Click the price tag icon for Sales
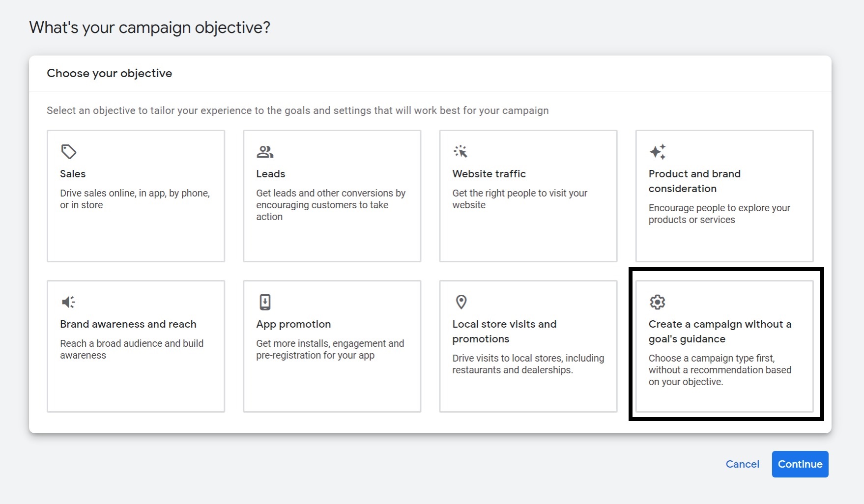This screenshot has width=864, height=504. pos(68,152)
